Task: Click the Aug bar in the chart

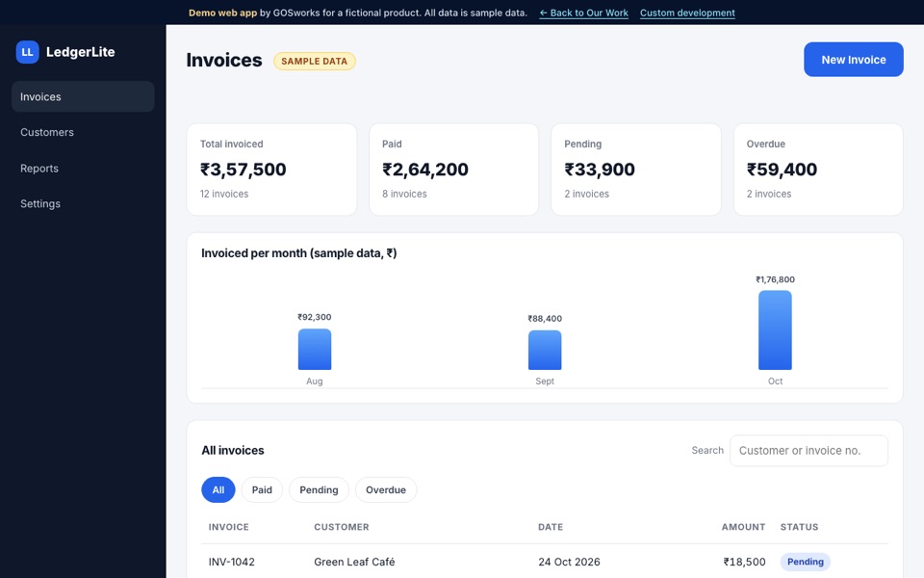Action: pos(315,350)
